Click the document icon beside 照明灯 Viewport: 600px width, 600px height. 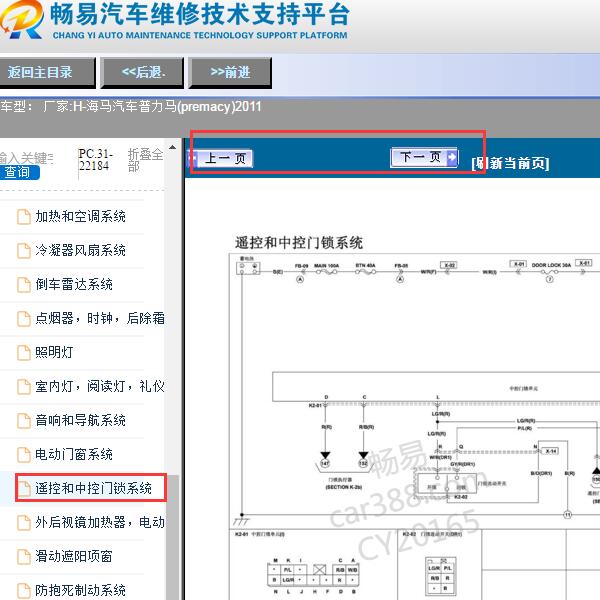(x=24, y=353)
